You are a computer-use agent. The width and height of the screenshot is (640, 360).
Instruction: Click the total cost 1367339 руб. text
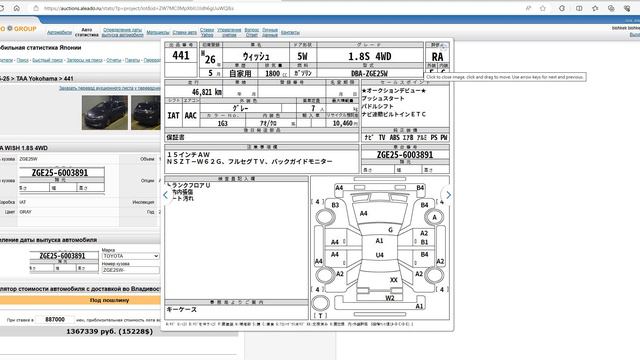coord(109,331)
